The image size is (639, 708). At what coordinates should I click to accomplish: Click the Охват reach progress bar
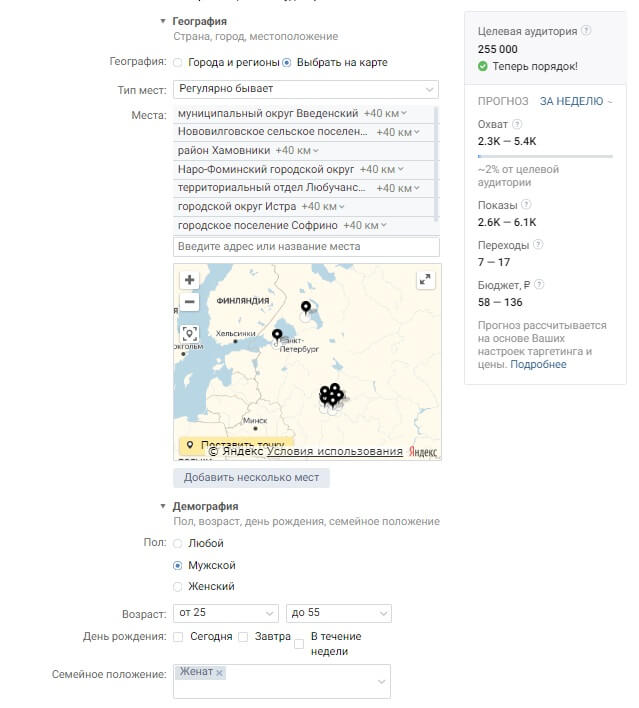pos(545,156)
